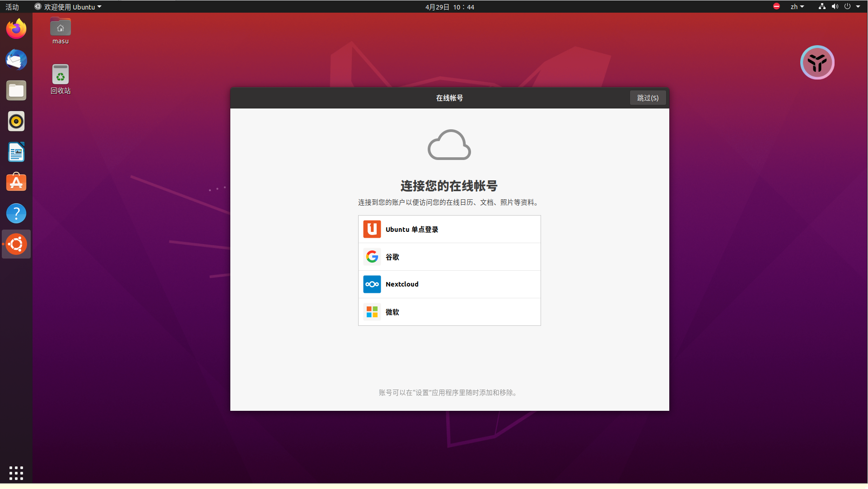
Task: Click the Ubuntu welcome icon in dock
Action: point(16,244)
